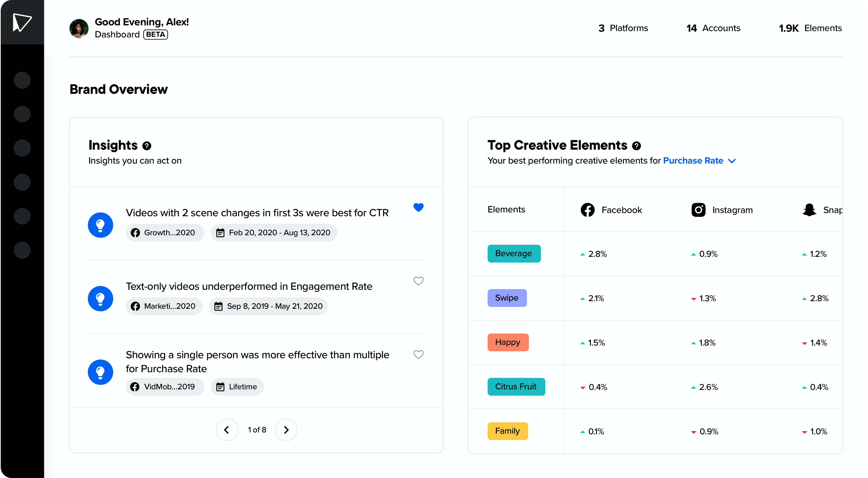The width and height of the screenshot is (868, 478).
Task: Favorite the single person insight
Action: tap(418, 354)
